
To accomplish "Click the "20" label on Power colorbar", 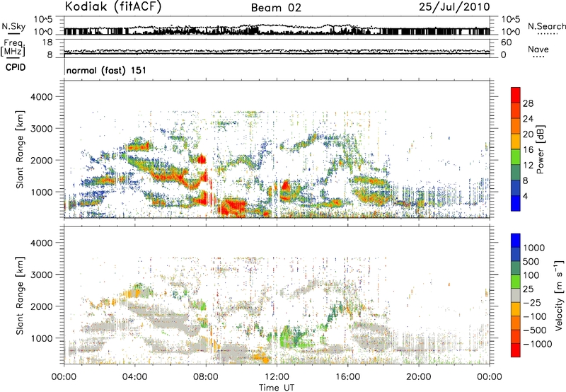I will [x=528, y=134].
